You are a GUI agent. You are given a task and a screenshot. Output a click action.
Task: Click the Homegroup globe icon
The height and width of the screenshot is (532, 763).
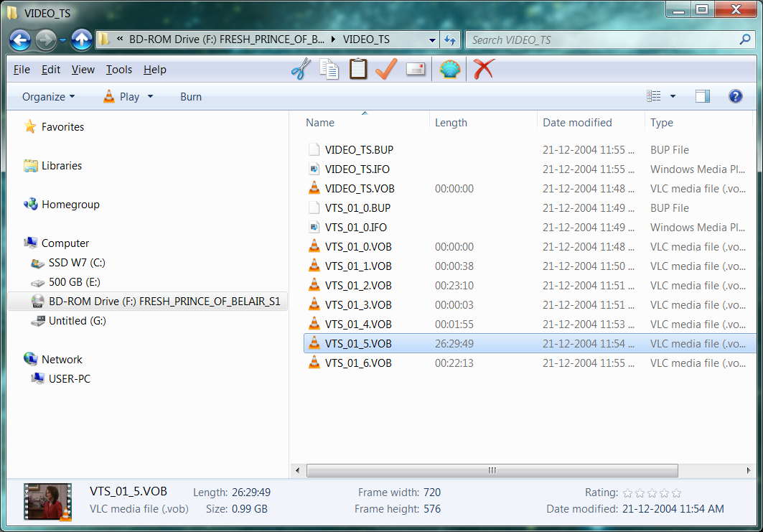coord(30,205)
